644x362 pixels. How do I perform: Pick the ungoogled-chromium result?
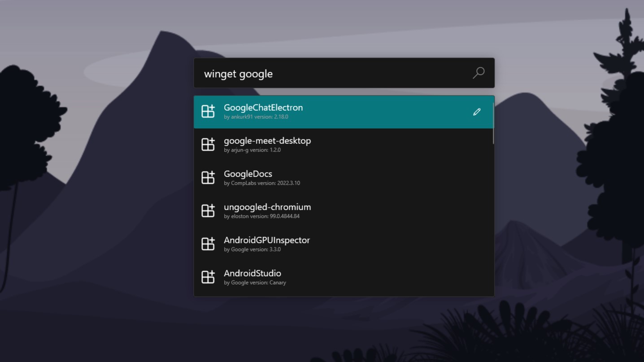(x=344, y=211)
